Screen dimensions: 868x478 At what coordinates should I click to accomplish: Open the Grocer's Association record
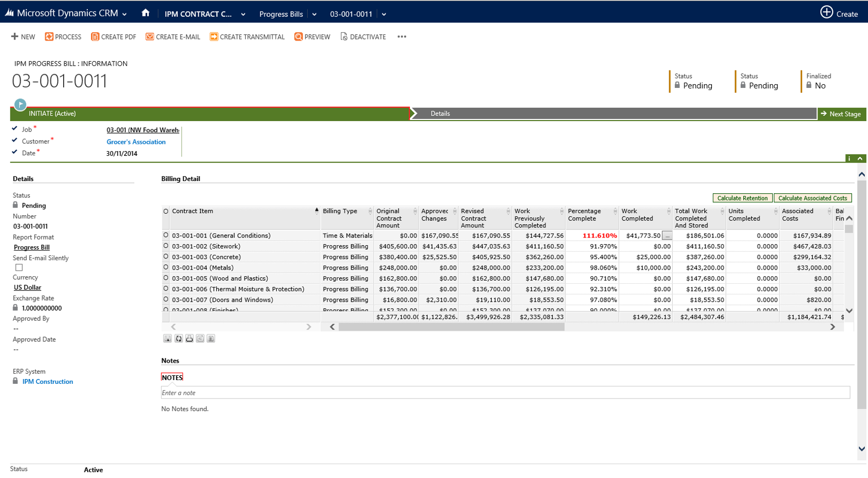coord(136,142)
